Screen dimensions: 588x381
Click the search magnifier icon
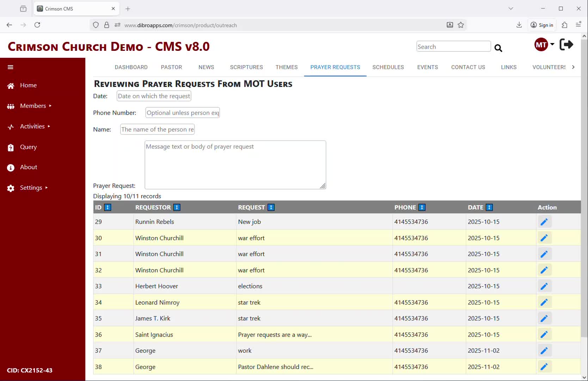498,48
